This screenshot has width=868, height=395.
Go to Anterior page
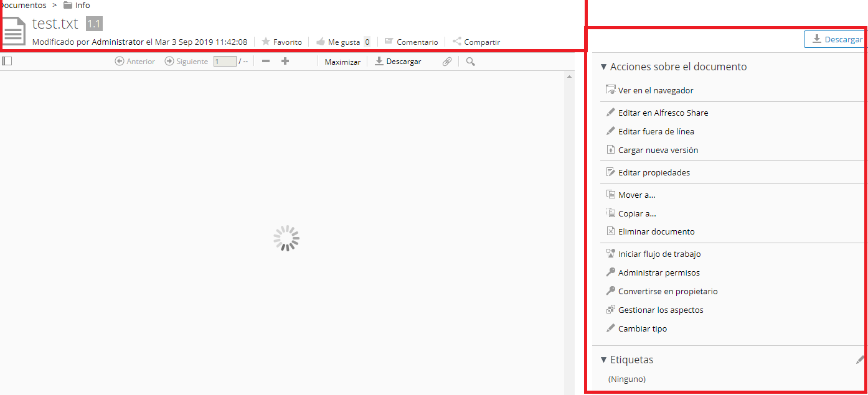point(135,62)
